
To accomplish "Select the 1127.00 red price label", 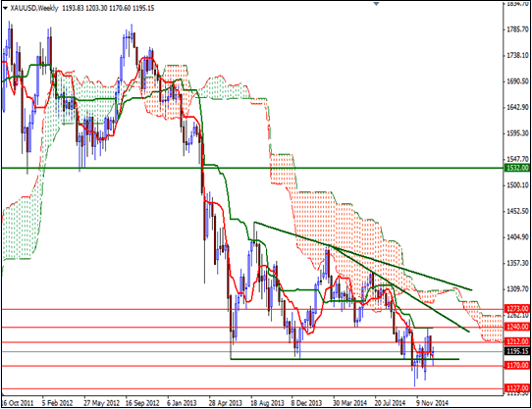I will click(517, 388).
